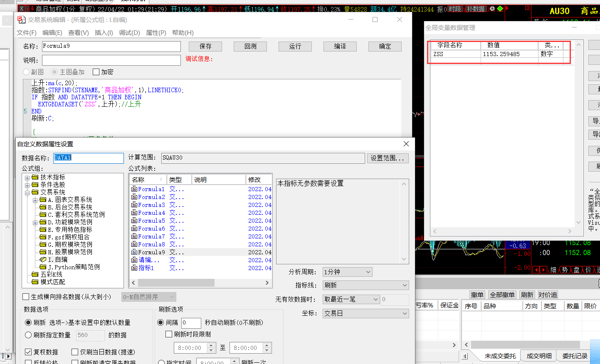Expand the D.功能模块范例 node

[35, 223]
